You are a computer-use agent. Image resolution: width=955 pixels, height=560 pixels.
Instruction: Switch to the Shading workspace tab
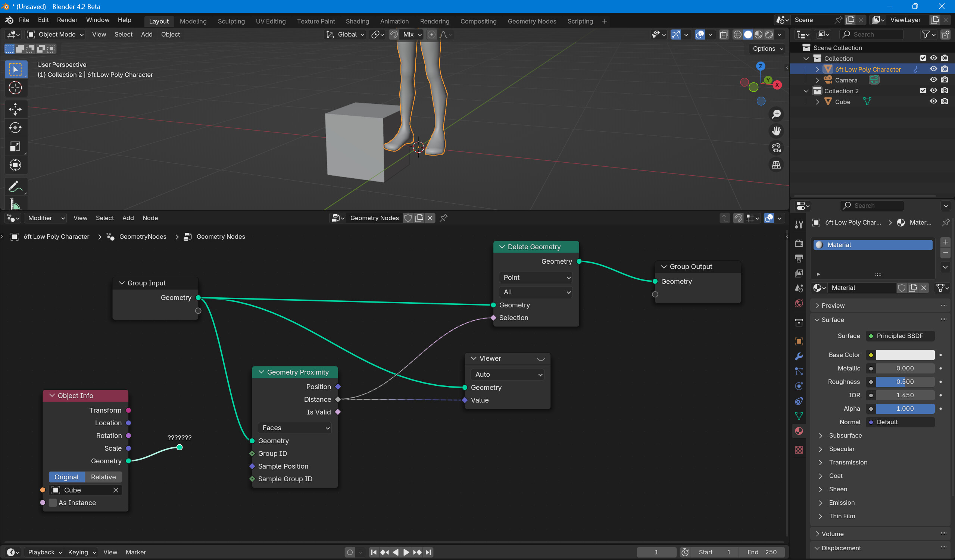pyautogui.click(x=358, y=21)
